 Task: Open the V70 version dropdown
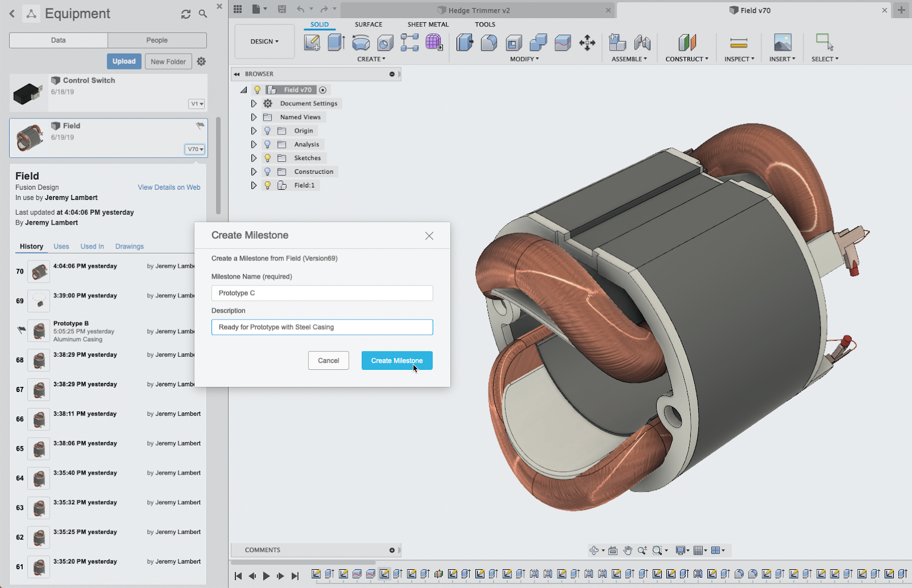coord(195,149)
